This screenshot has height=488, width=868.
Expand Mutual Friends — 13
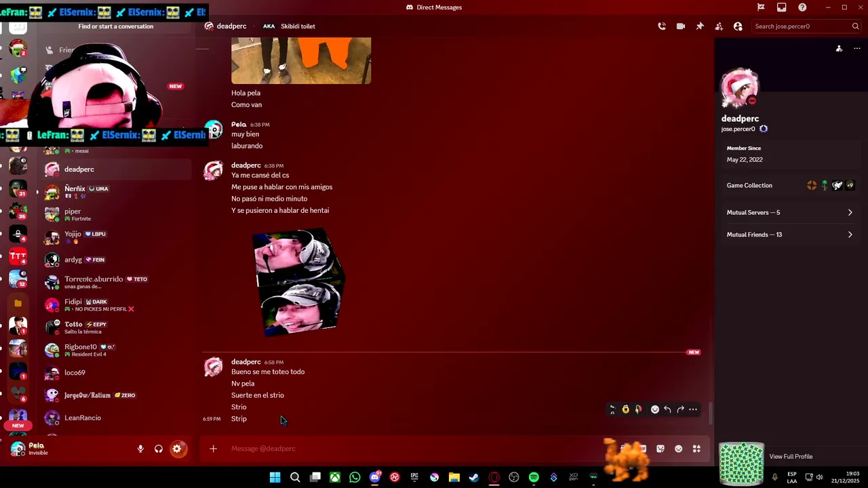[790, 235]
